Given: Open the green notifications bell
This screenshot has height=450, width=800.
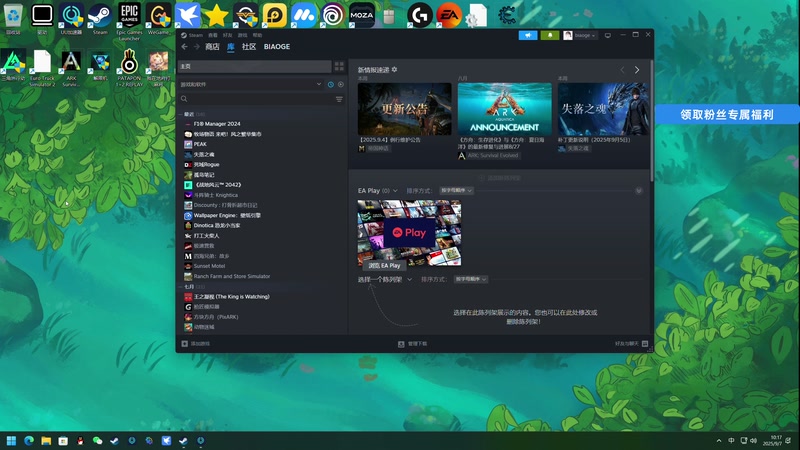Looking at the screenshot, I should (x=550, y=35).
